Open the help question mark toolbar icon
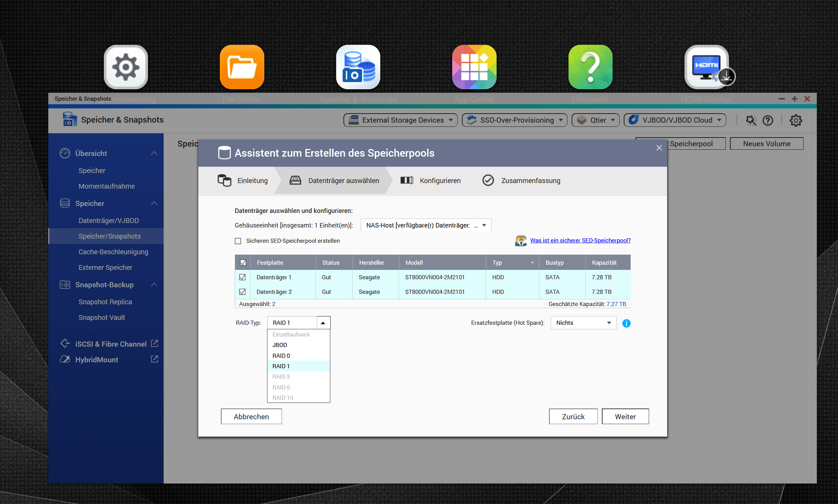The image size is (838, 504). (x=768, y=121)
